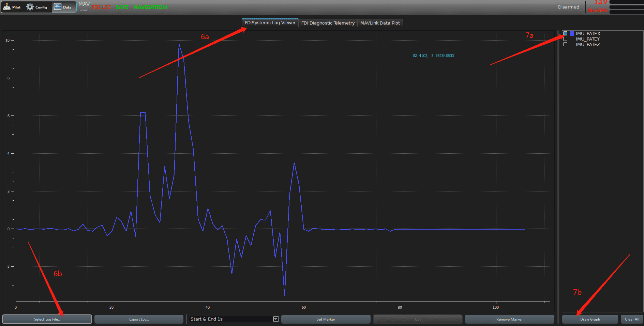Click the splitter handle beside the graph
This screenshot has height=326, width=644.
558,170
